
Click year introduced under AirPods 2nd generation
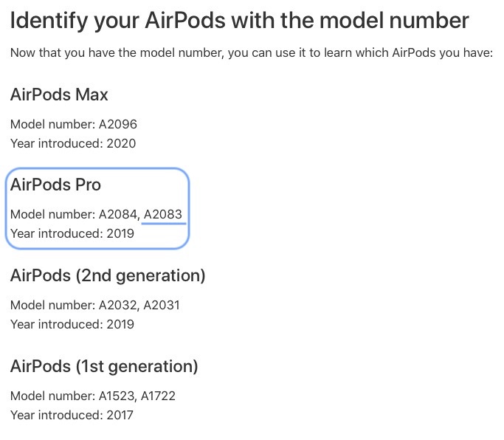72,324
